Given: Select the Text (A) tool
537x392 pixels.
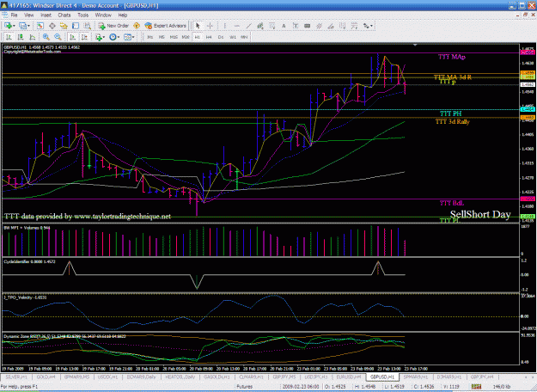Looking at the screenshot, I should tap(284, 26).
